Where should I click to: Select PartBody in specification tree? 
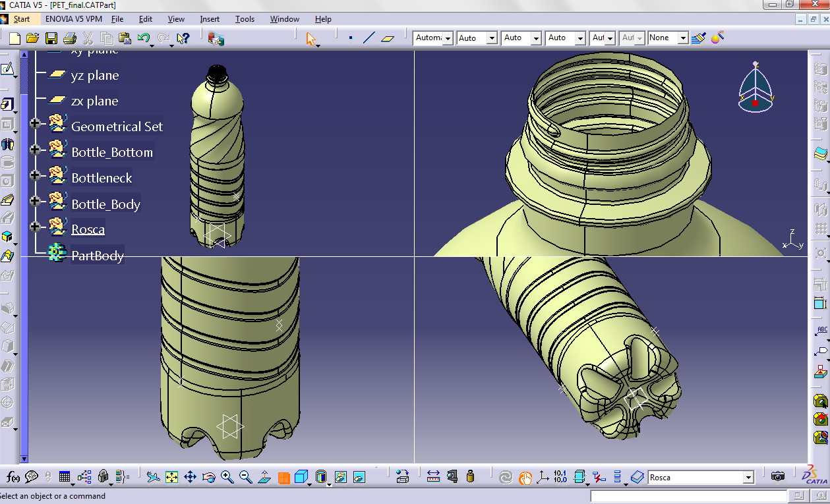coord(98,256)
